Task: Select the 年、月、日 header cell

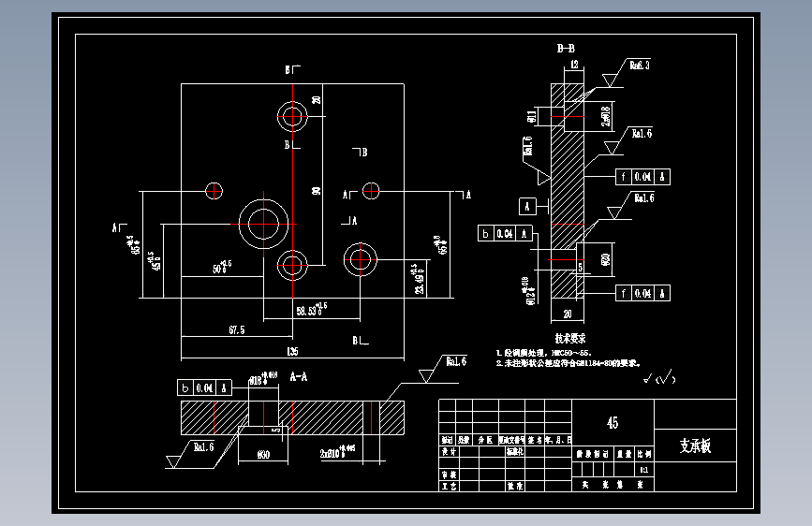Action: [558, 440]
